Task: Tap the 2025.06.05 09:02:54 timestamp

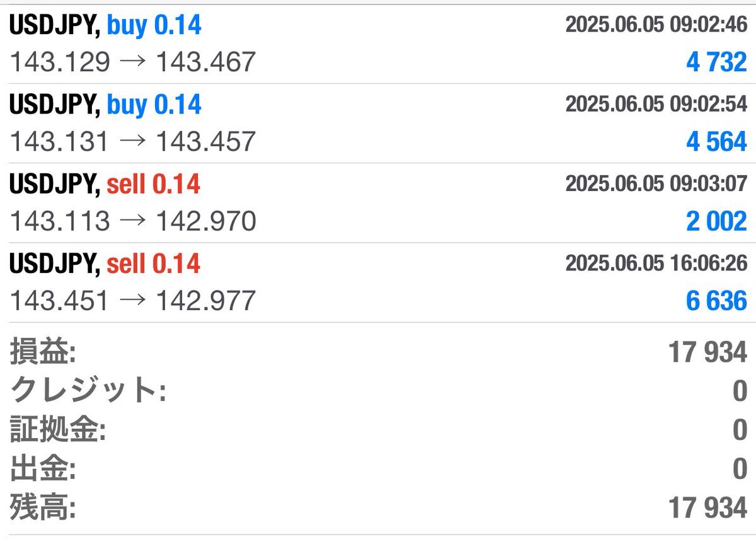Action: pos(656,104)
